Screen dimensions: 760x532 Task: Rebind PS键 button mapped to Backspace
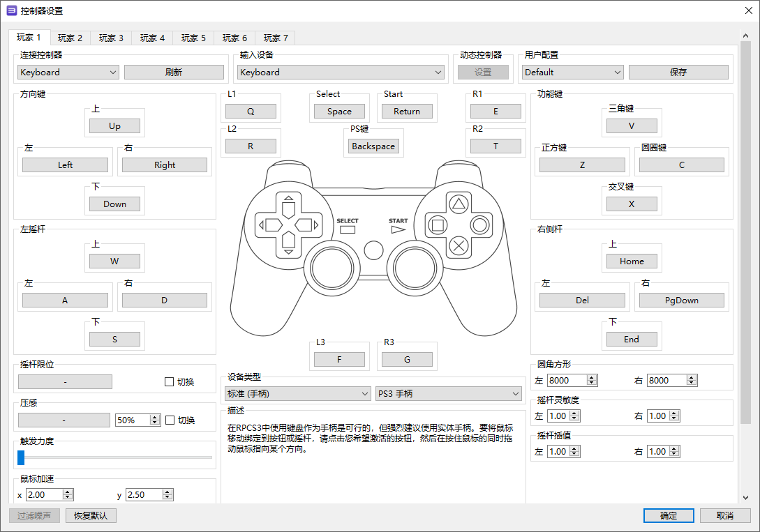click(x=373, y=146)
